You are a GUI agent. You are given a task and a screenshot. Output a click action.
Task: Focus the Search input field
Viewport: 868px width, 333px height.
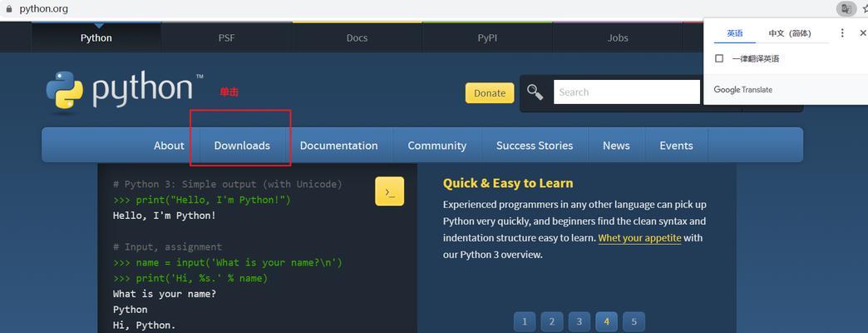627,92
